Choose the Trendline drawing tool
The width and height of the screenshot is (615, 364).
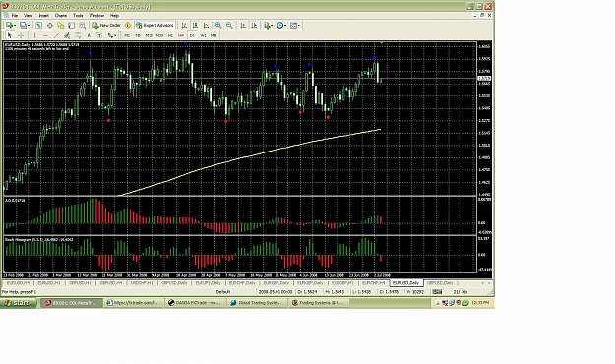point(56,35)
